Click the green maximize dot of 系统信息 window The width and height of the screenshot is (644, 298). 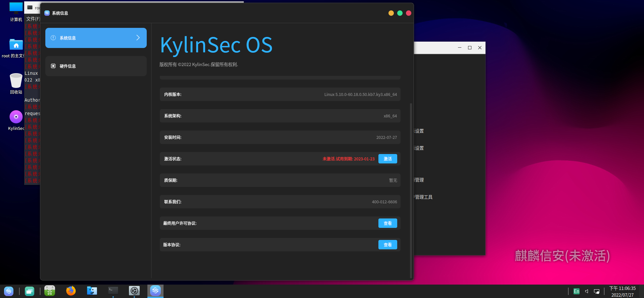(x=400, y=13)
